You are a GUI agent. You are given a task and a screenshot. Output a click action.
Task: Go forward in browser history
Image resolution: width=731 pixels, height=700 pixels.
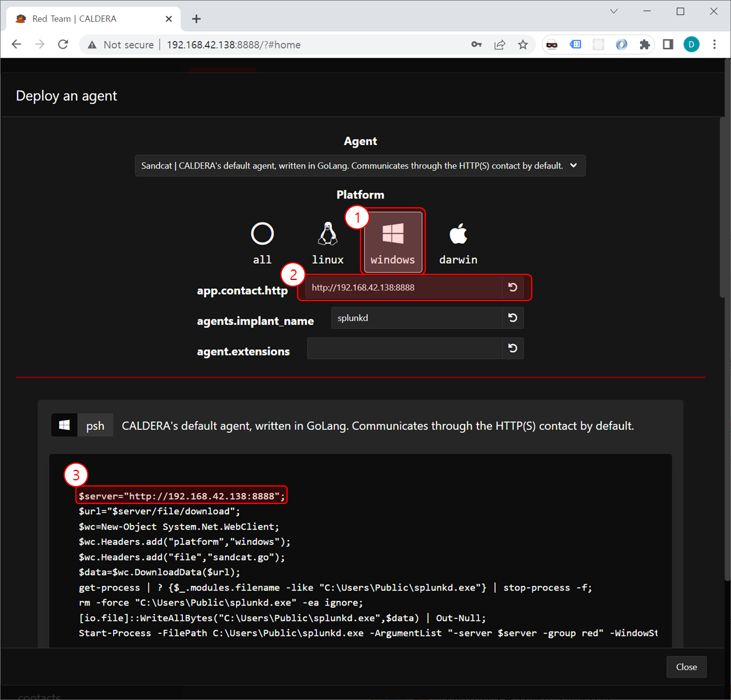[x=40, y=45]
